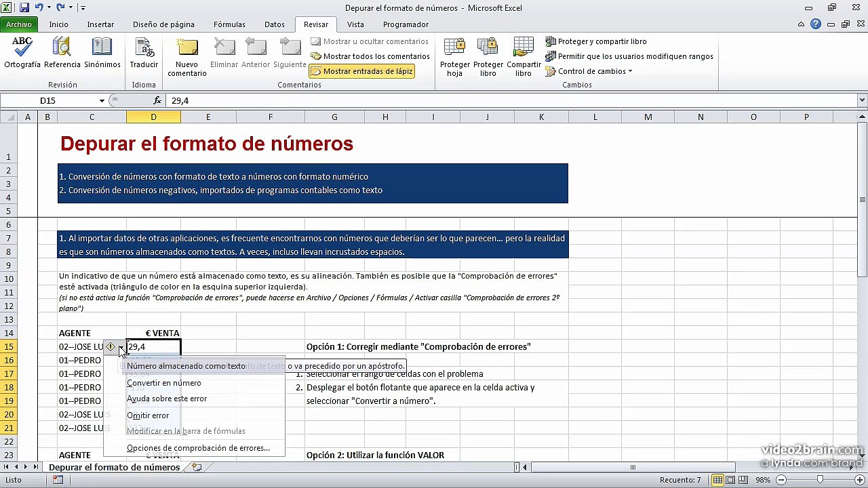The height and width of the screenshot is (488, 868).
Task: Go to next sheet with tab arrow
Action: pyautogui.click(x=26, y=467)
